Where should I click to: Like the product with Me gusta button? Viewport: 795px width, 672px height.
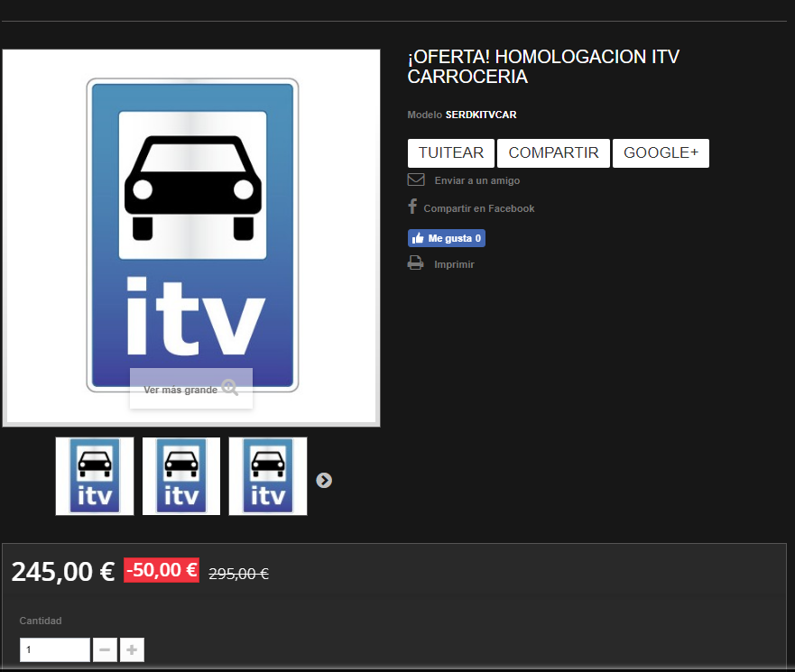click(x=446, y=238)
